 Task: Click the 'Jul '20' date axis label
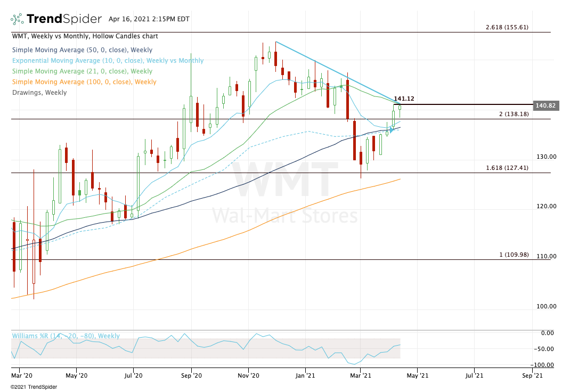click(133, 375)
